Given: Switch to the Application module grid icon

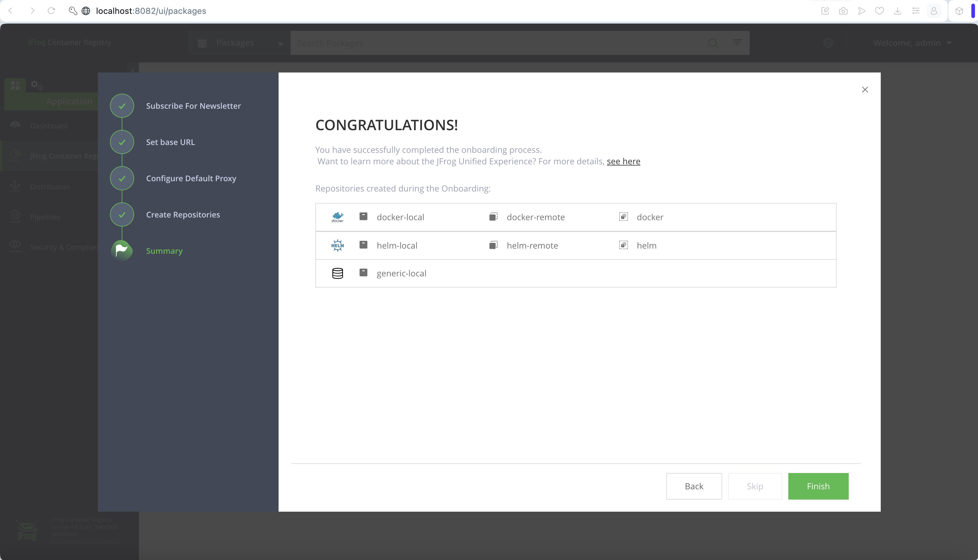Looking at the screenshot, I should (x=15, y=85).
